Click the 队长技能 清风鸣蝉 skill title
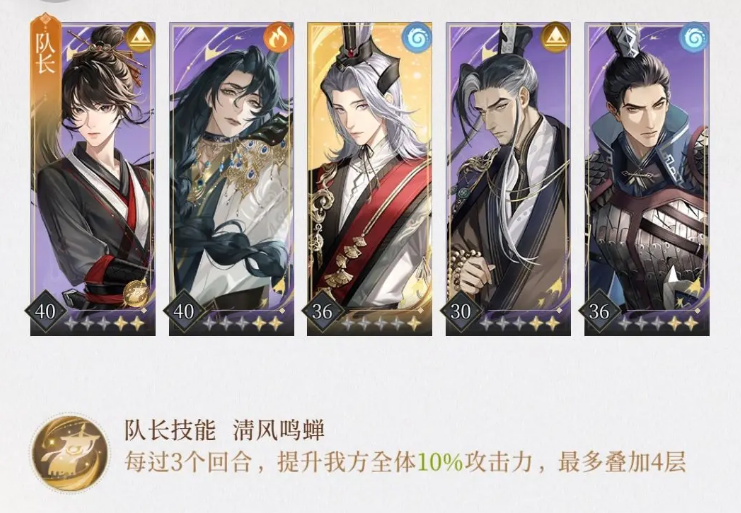The width and height of the screenshot is (741, 513). click(224, 430)
